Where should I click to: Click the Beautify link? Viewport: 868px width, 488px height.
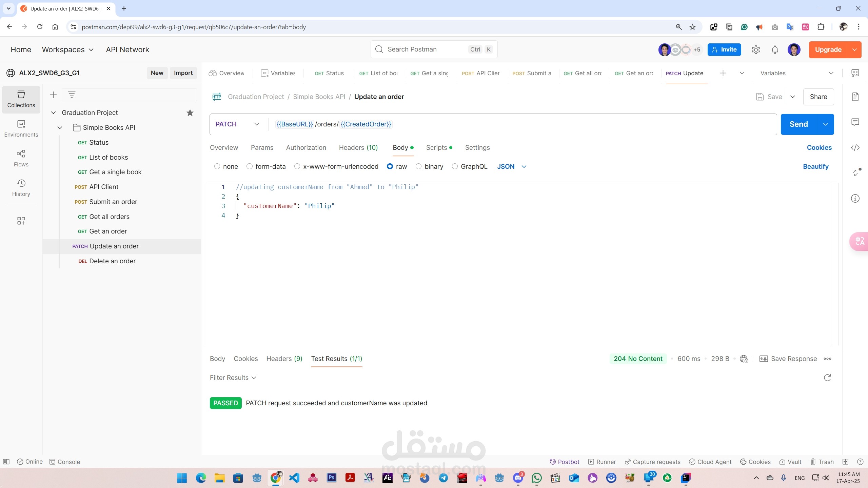[x=815, y=166]
